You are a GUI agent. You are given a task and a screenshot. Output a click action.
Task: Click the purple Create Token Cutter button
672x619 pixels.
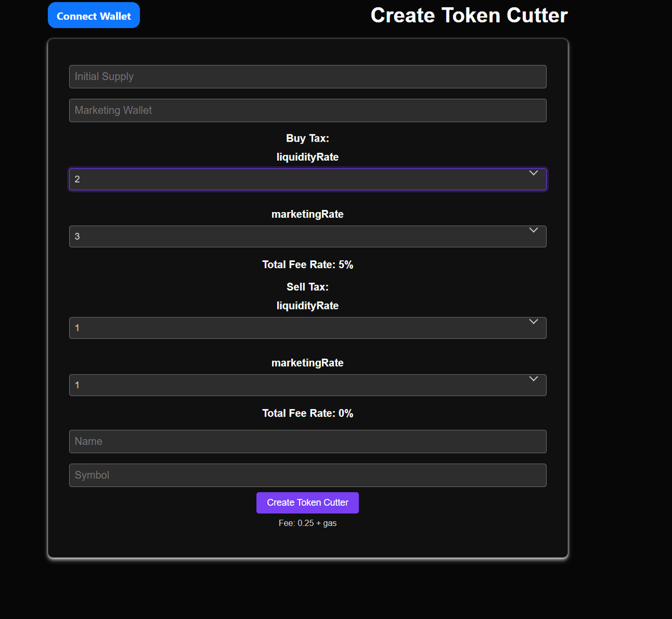coord(307,503)
